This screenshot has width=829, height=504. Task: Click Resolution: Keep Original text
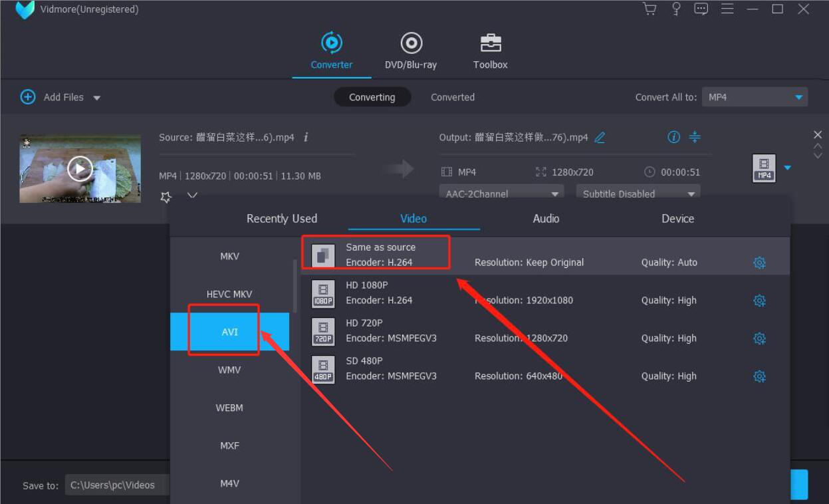click(529, 263)
